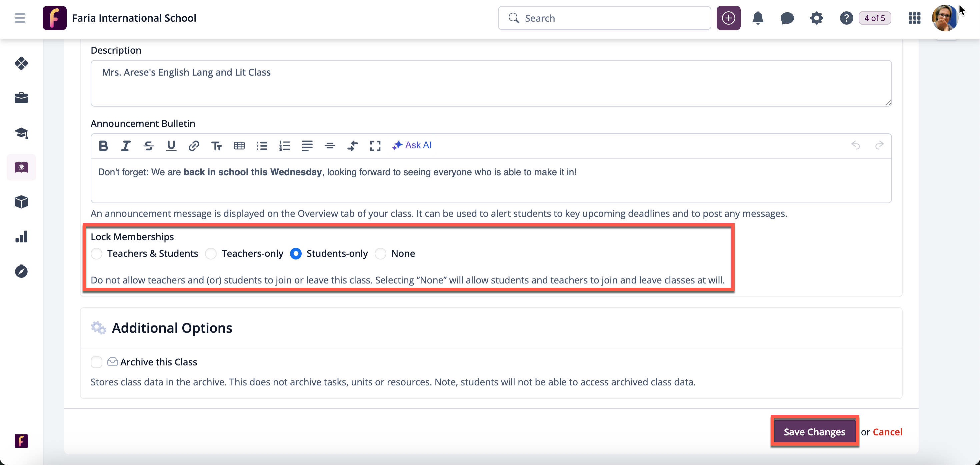Select None for Lock Memberships
This screenshot has height=465, width=980.
(x=380, y=253)
